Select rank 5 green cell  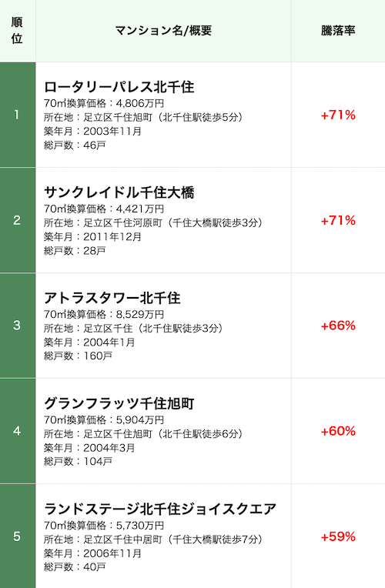pos(18,536)
